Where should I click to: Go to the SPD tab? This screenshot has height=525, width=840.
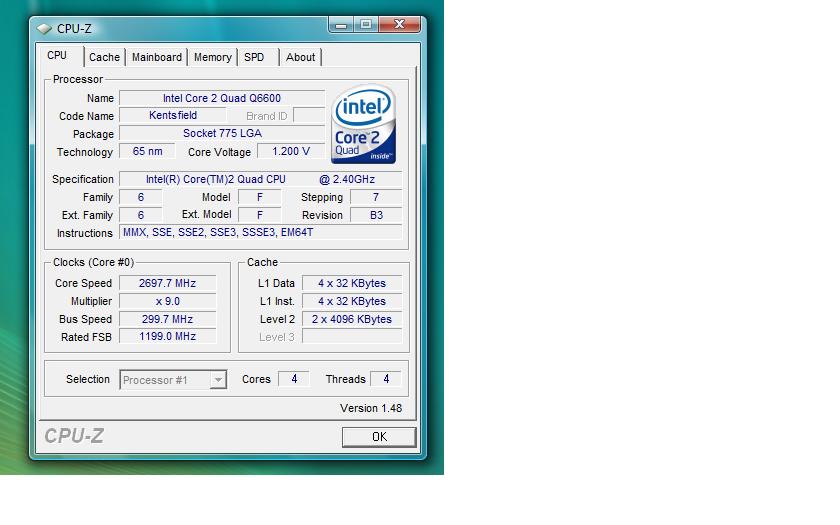coord(254,57)
